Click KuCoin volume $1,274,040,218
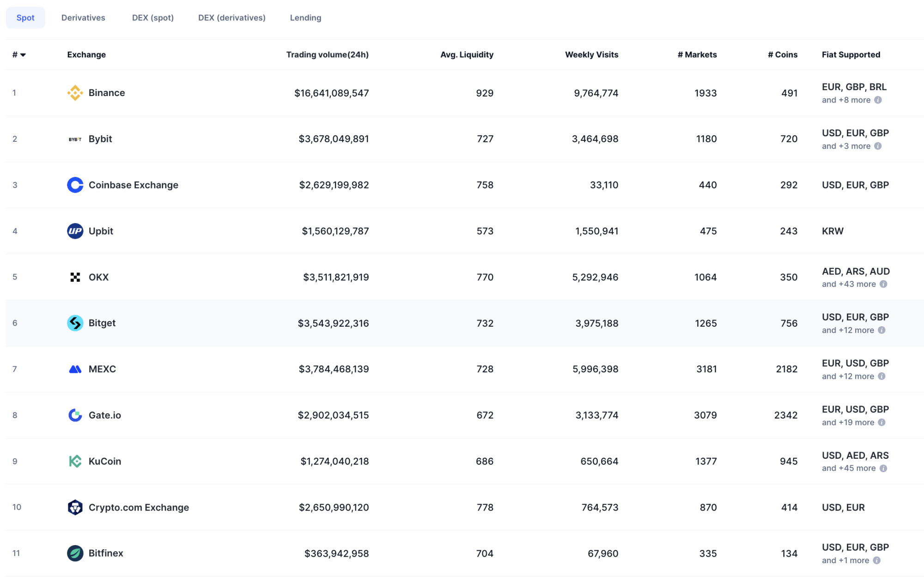The height and width of the screenshot is (577, 924). tap(334, 462)
